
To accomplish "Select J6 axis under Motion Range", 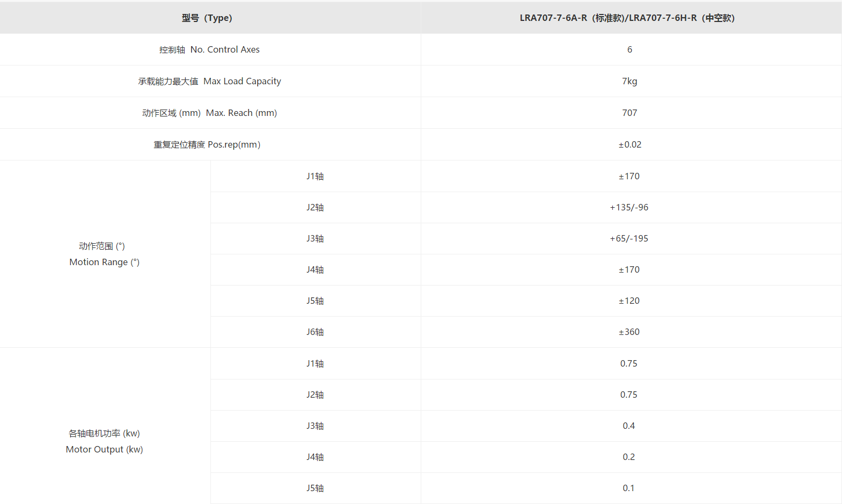I will click(315, 332).
